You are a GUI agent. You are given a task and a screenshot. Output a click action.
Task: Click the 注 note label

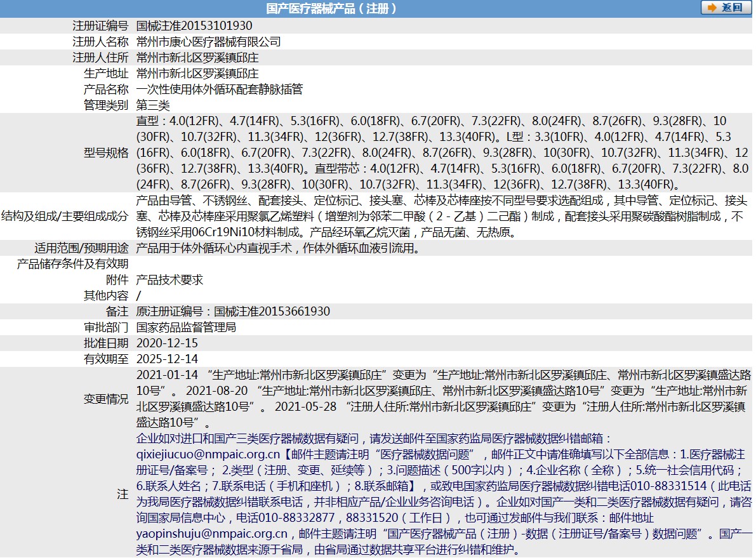click(123, 494)
